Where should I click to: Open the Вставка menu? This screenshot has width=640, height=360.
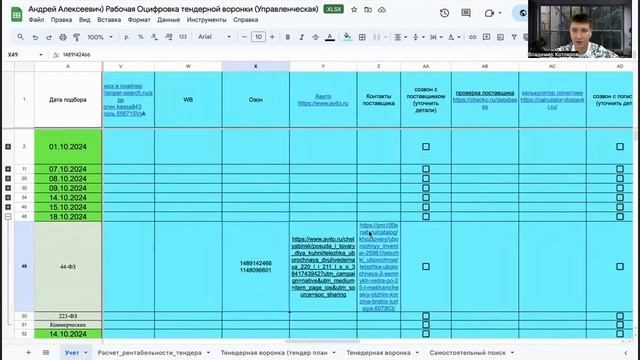coord(109,20)
